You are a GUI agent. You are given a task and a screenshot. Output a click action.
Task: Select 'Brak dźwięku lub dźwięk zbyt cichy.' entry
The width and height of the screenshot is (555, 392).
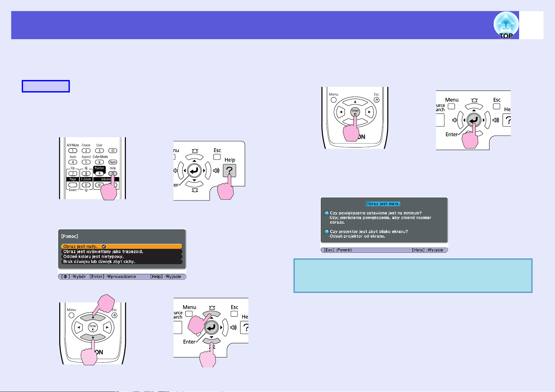tap(122, 262)
